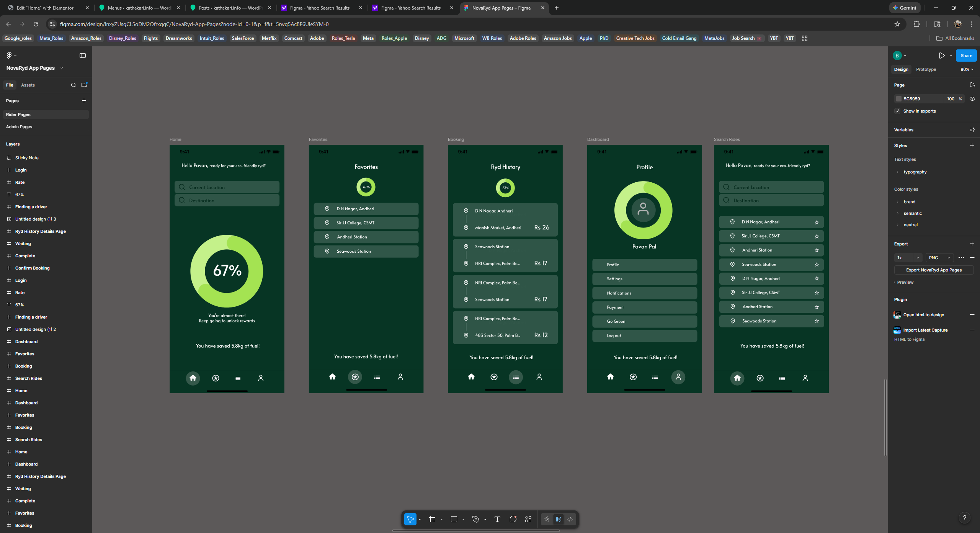
Task: Open the 80% zoom dropdown
Action: (x=967, y=69)
